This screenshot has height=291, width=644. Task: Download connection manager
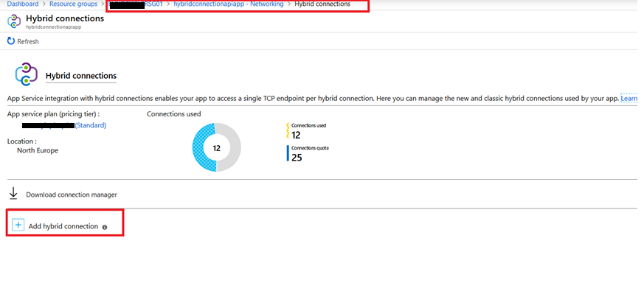tap(72, 194)
